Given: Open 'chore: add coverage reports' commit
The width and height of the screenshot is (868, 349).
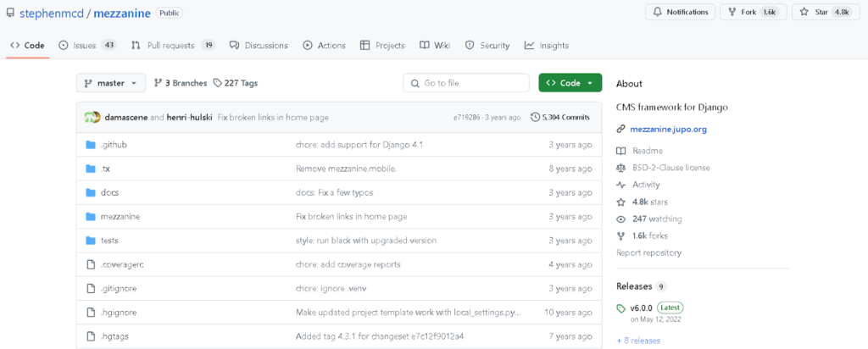Looking at the screenshot, I should 348,264.
